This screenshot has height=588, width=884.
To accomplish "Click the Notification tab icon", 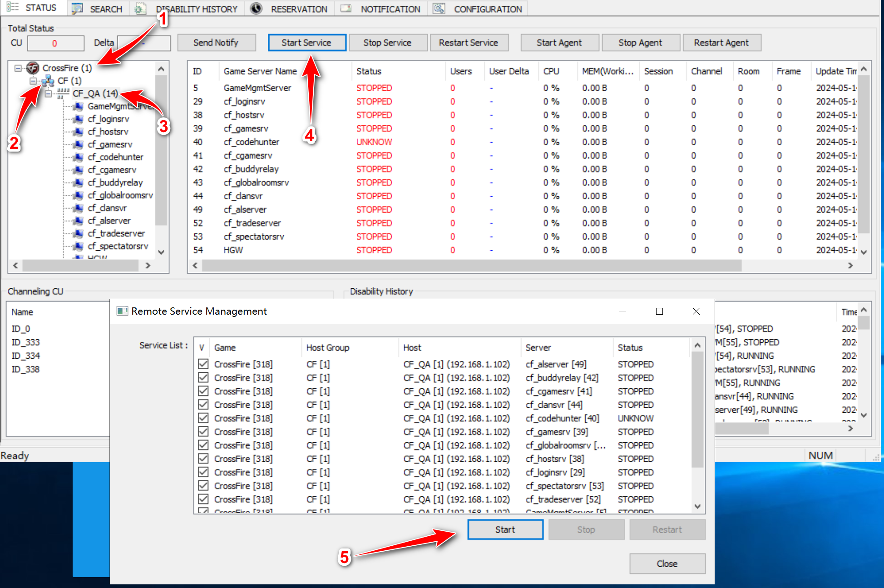I will [346, 9].
